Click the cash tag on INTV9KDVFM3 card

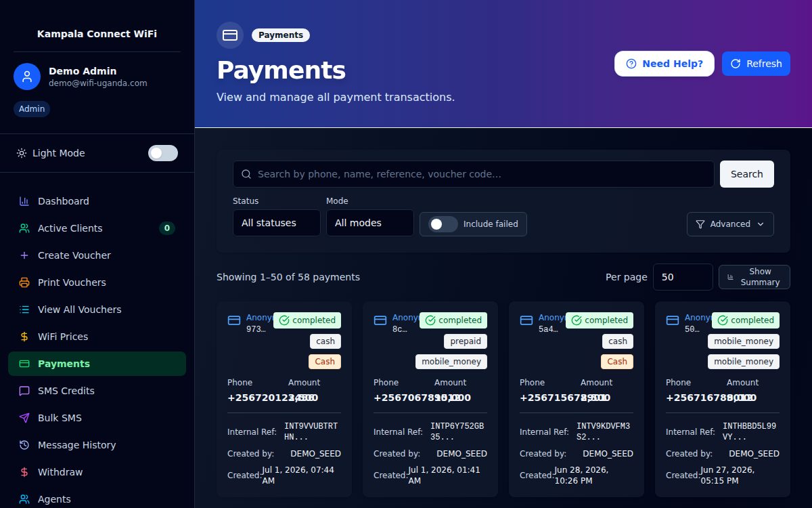tap(618, 341)
